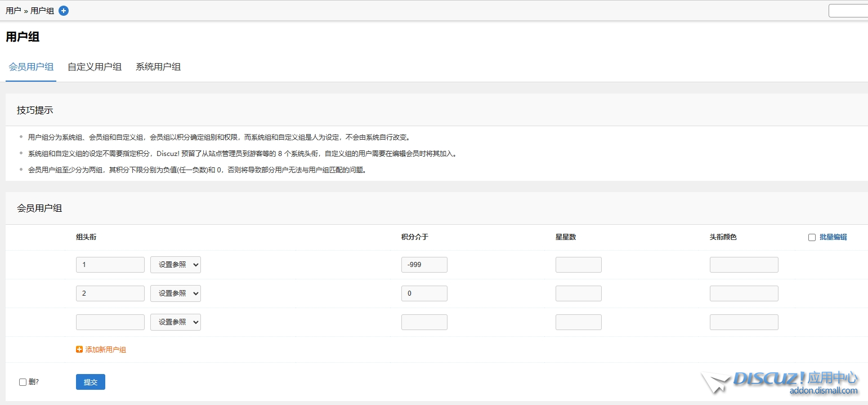Screen dimensions: 868x405
Task: Expand 设置参照 dropdown in the empty row
Action: tap(176, 322)
